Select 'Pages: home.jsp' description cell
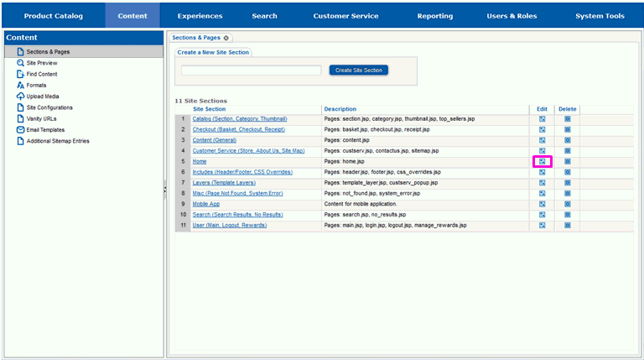This screenshot has height=360, width=644. coord(425,161)
